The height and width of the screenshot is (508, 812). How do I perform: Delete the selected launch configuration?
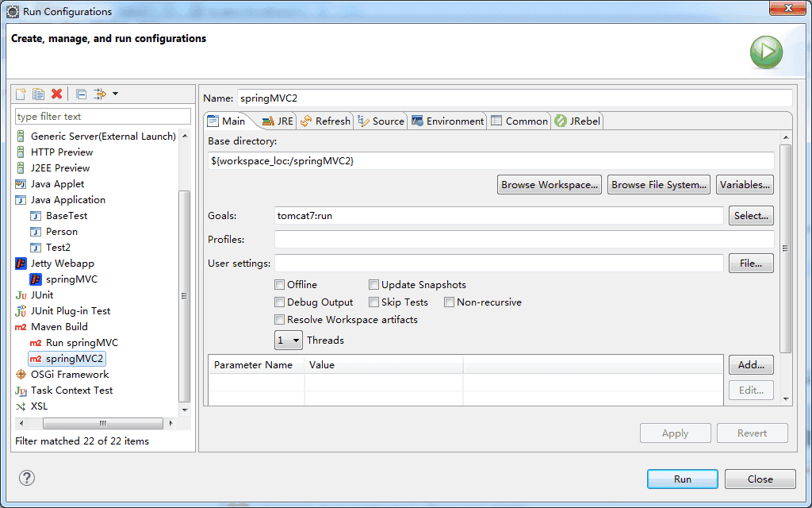[56, 93]
